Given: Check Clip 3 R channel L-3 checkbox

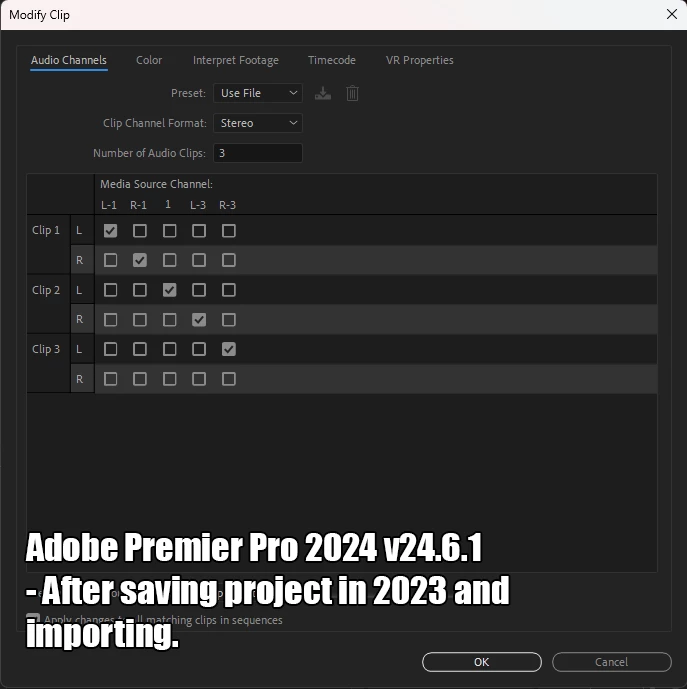Looking at the screenshot, I should click(x=199, y=379).
